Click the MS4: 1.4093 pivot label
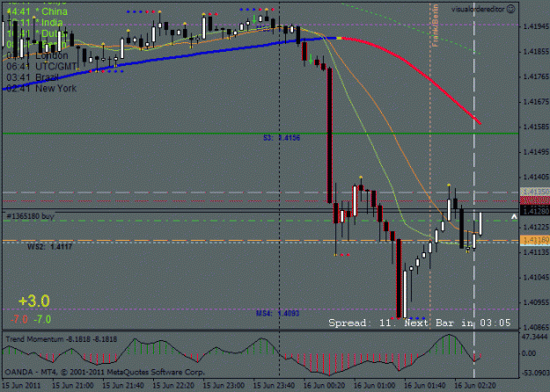The height and width of the screenshot is (392, 550). coord(278,313)
